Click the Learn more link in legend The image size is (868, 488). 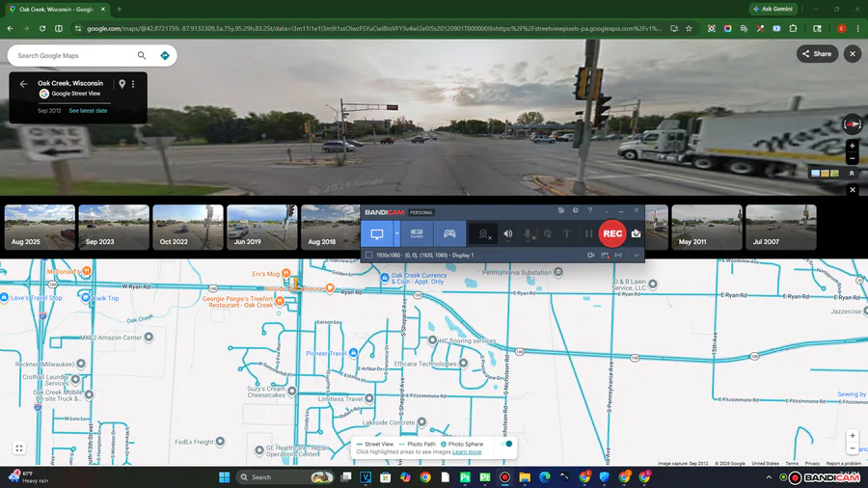[x=467, y=452]
